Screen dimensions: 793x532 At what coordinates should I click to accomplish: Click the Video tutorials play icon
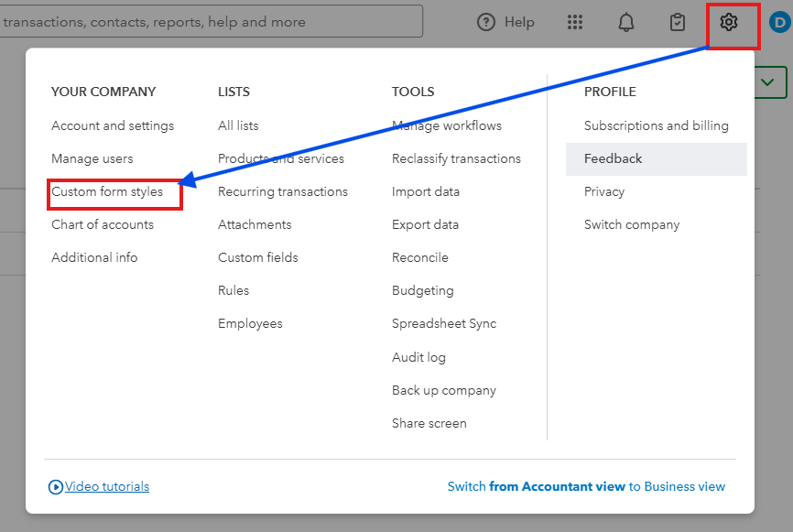(x=56, y=487)
